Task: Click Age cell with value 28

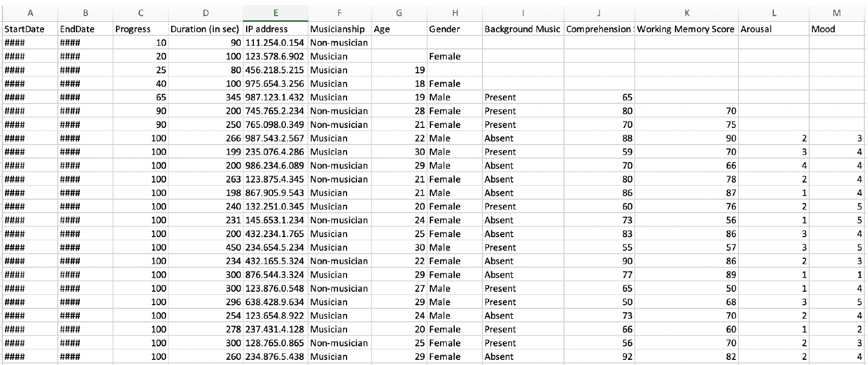Action: pyautogui.click(x=399, y=111)
